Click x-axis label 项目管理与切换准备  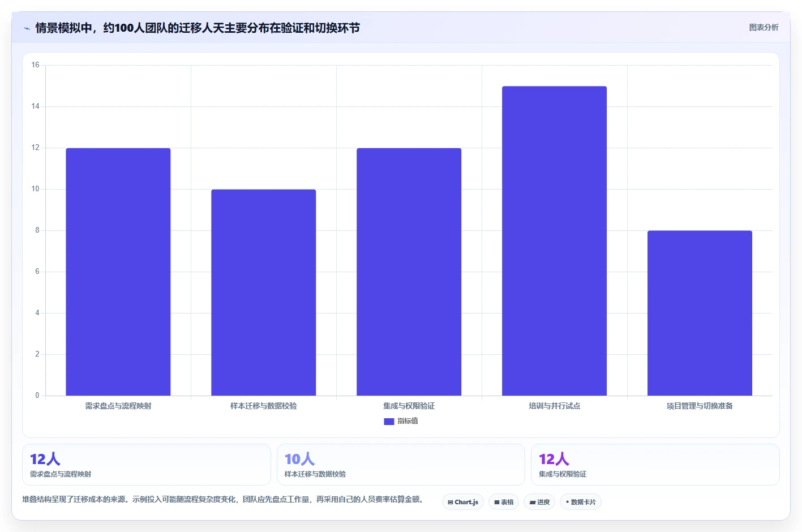click(x=700, y=406)
